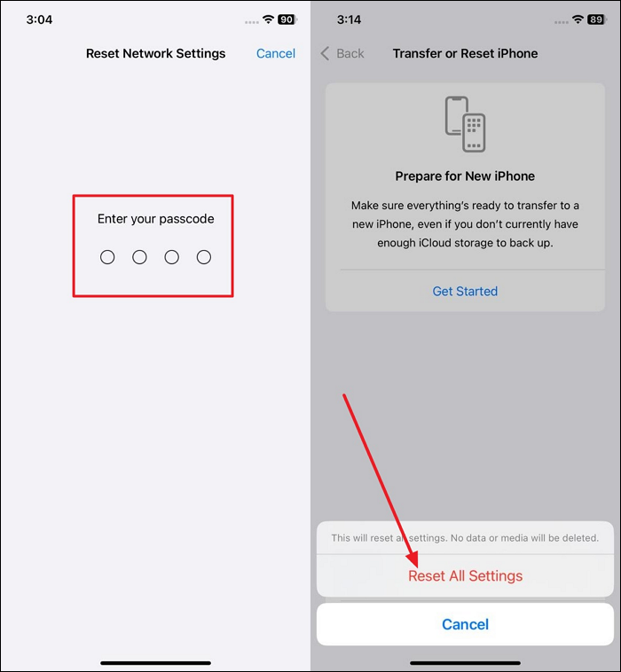Image resolution: width=621 pixels, height=672 pixels.
Task: Tap the home indicator bar on left screen
Action: (155, 663)
